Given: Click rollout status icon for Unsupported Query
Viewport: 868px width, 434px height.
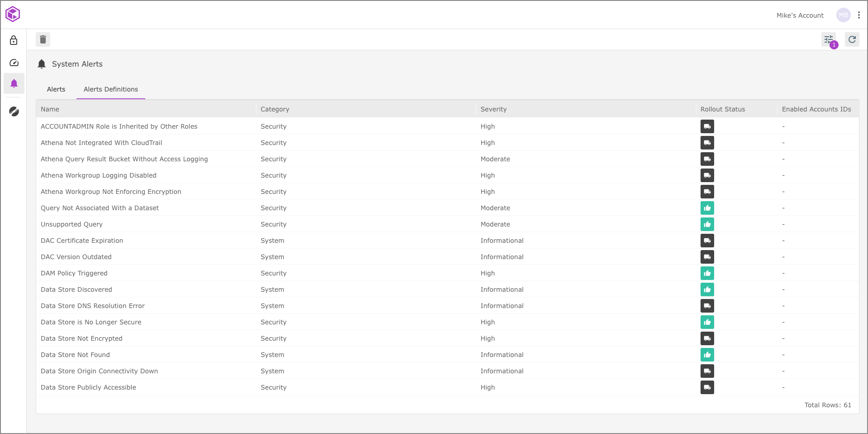Looking at the screenshot, I should click(707, 224).
